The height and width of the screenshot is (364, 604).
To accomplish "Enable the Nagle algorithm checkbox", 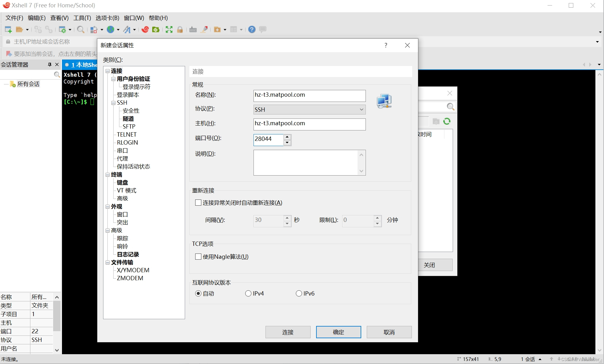I will click(x=198, y=257).
